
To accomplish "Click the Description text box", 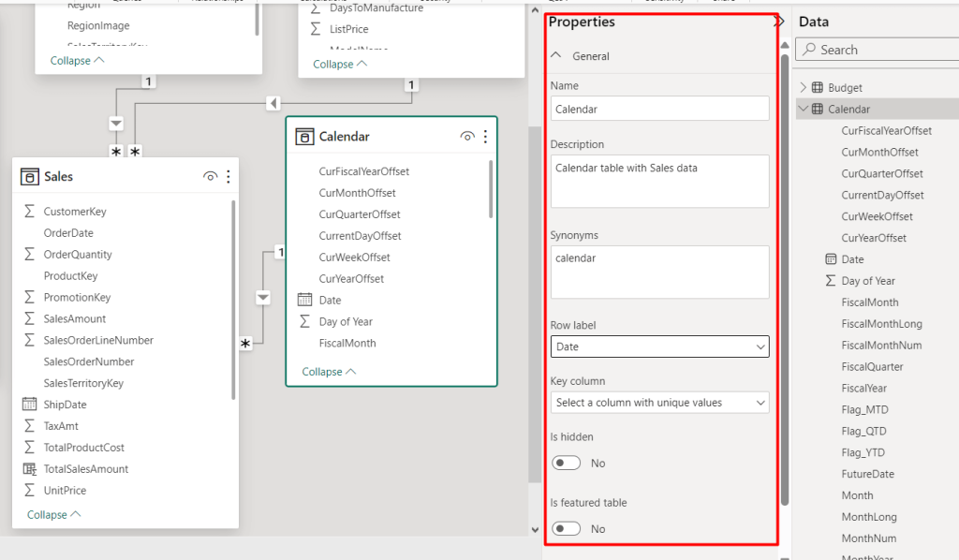I will tap(660, 181).
